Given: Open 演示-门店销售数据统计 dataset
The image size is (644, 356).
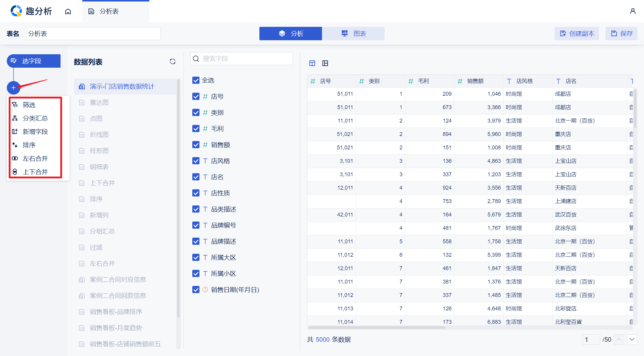Looking at the screenshot, I should point(122,86).
